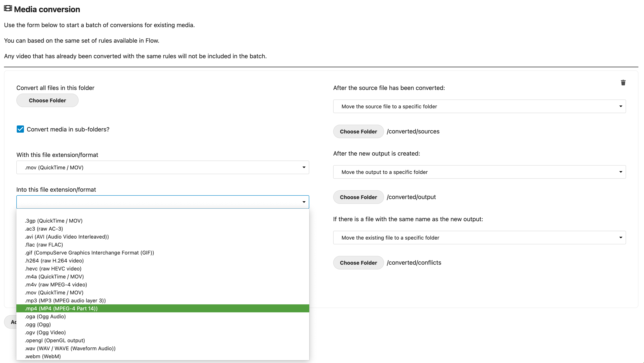
Task: Pick the .ogv (Ogg Video) option
Action: [x=45, y=332]
